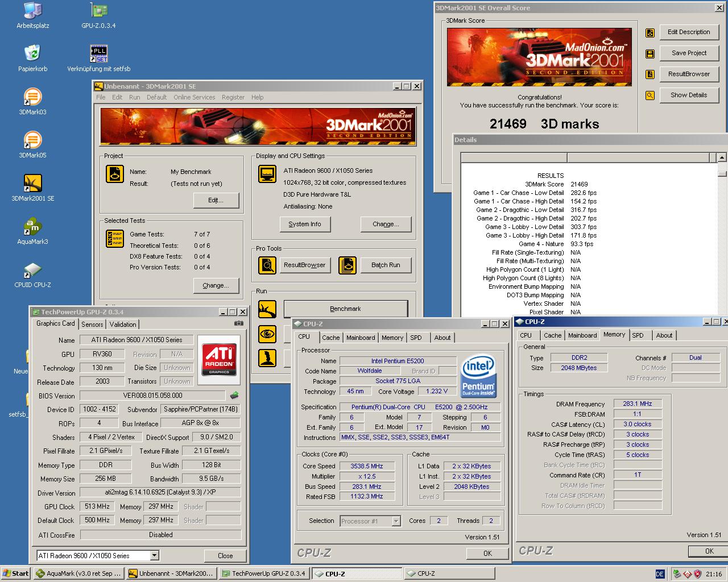The height and width of the screenshot is (582, 728).
Task: Open the File menu in 3DMark2001
Action: click(101, 97)
